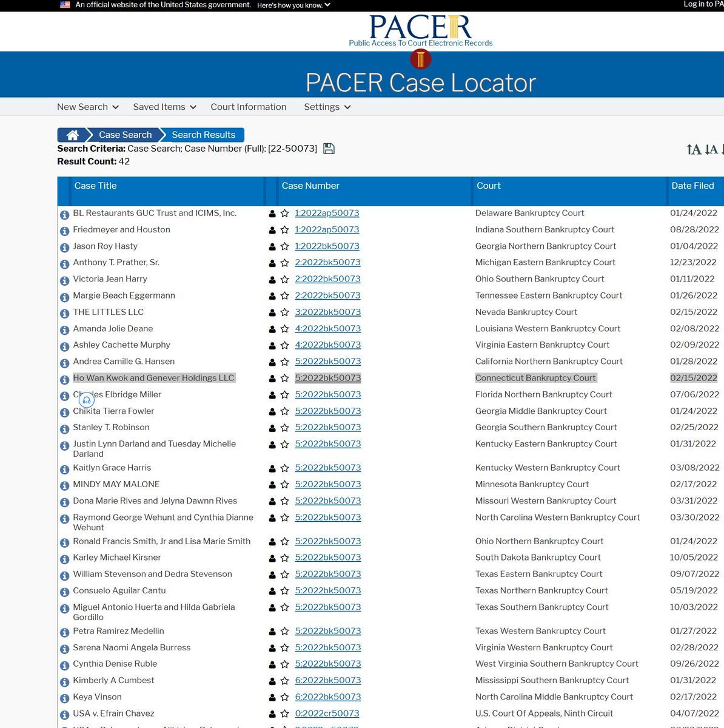Open info icon for THE LITTLES LLC

(x=64, y=314)
